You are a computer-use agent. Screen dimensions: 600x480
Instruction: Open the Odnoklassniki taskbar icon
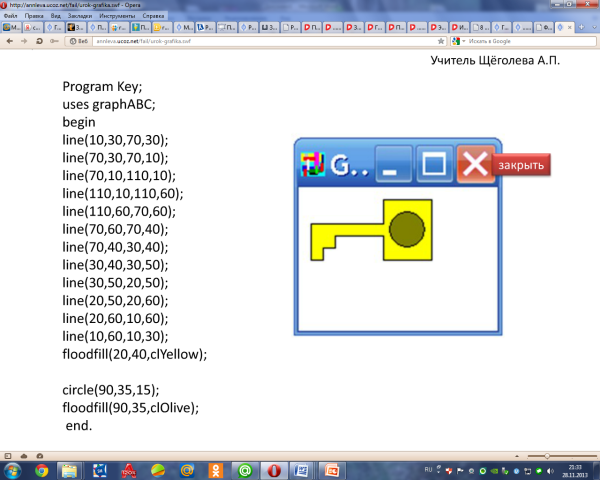coord(216,470)
